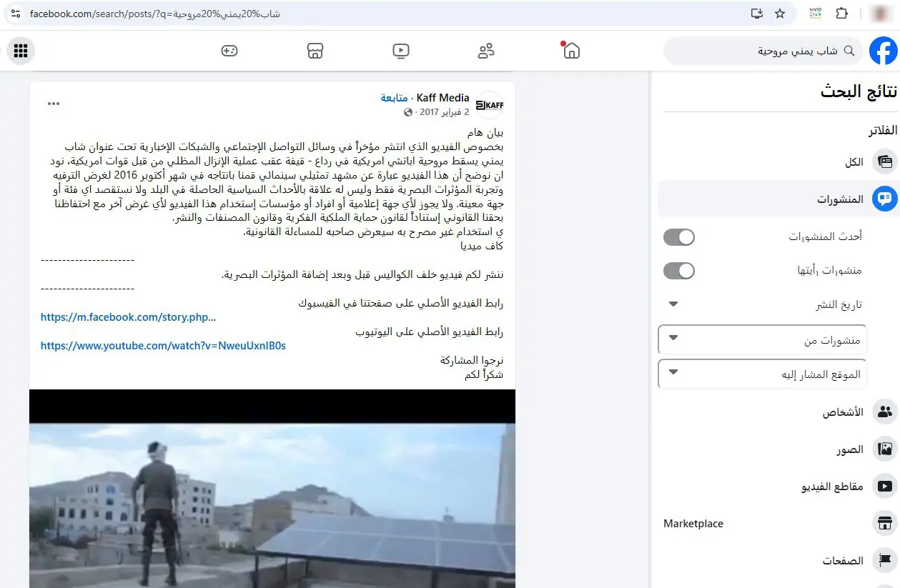Click the الأشخاص people filter icon
900x588 pixels.
click(x=885, y=412)
